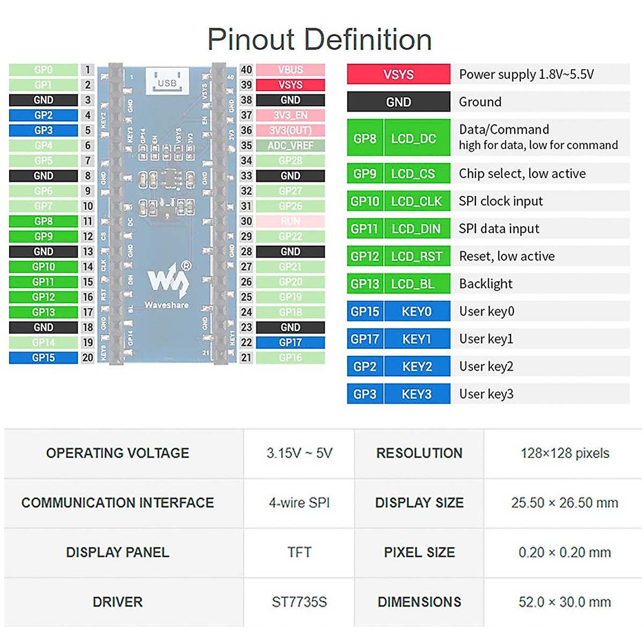Select the blue KEY1 legend label
This screenshot has height=644, width=644.
click(x=417, y=339)
